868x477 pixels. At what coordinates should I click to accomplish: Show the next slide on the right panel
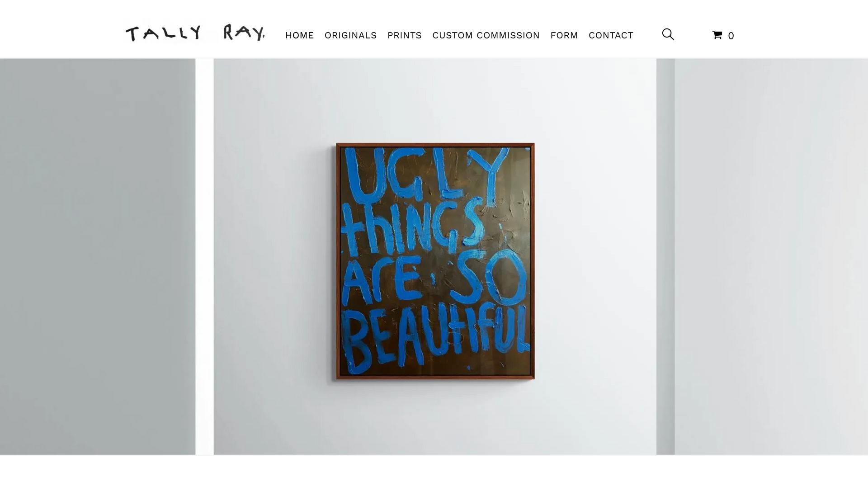771,256
